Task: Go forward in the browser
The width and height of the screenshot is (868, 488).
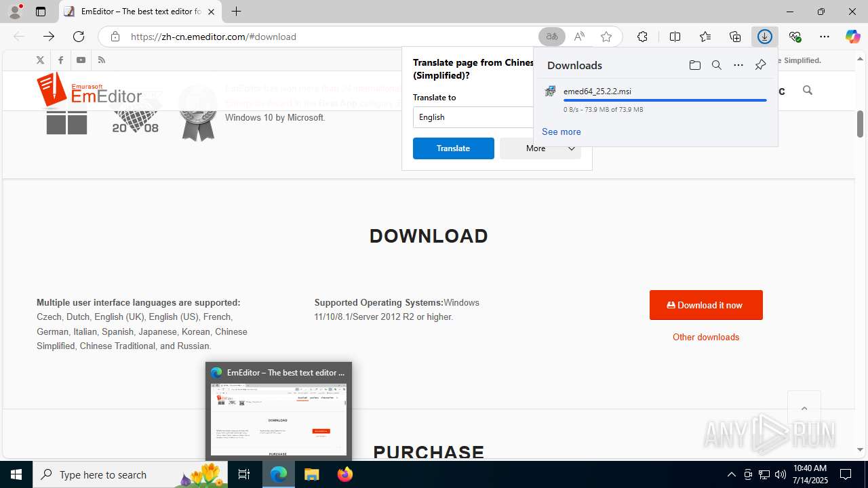Action: [49, 37]
